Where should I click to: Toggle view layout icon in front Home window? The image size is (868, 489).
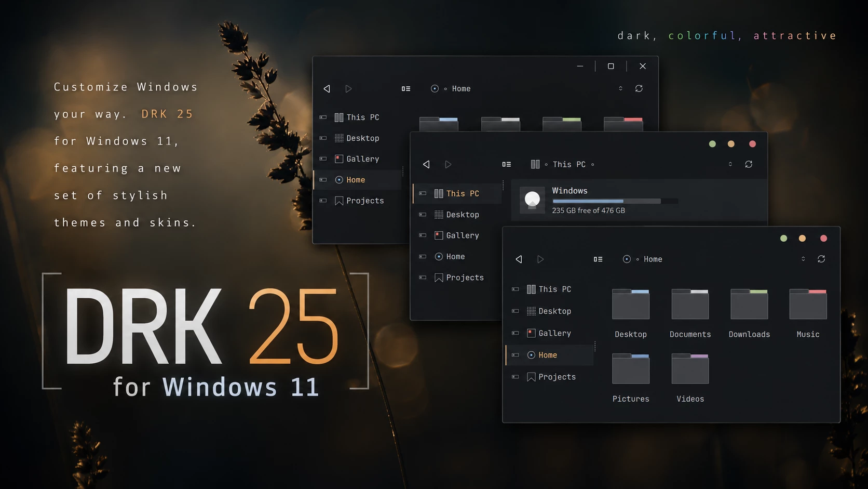coord(598,259)
